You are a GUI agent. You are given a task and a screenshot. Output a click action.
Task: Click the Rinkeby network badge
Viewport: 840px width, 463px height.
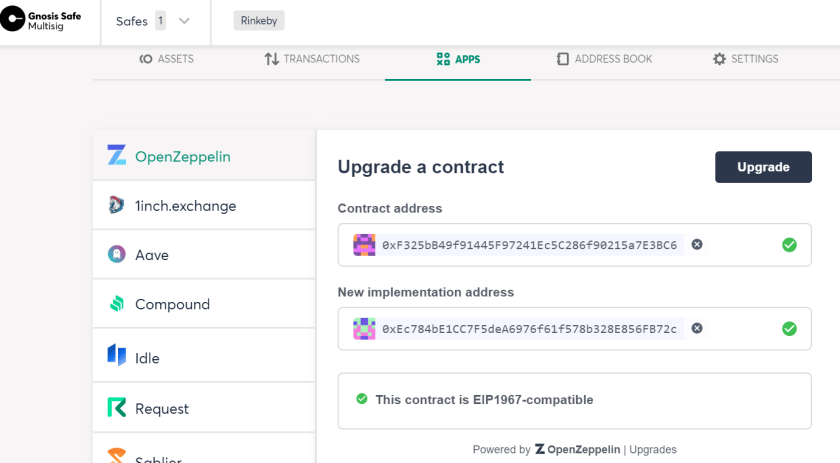[259, 20]
